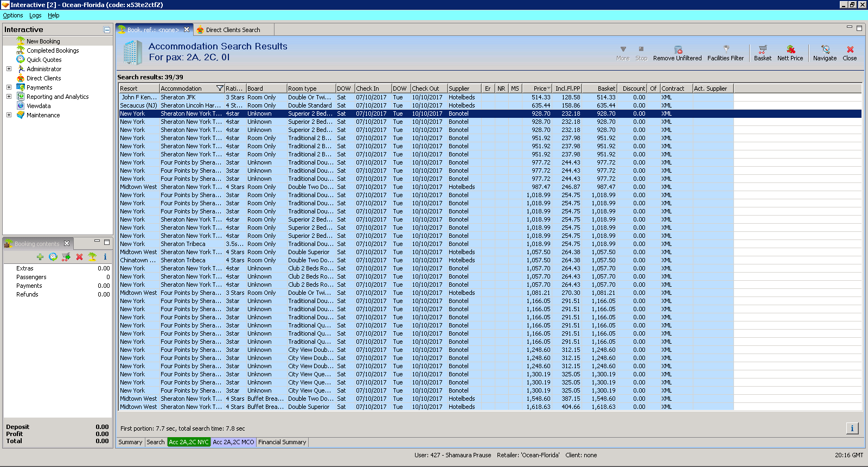Viewport: 868px width, 467px height.
Task: Open Quick Quotes in the sidebar
Action: pyautogui.click(x=44, y=60)
